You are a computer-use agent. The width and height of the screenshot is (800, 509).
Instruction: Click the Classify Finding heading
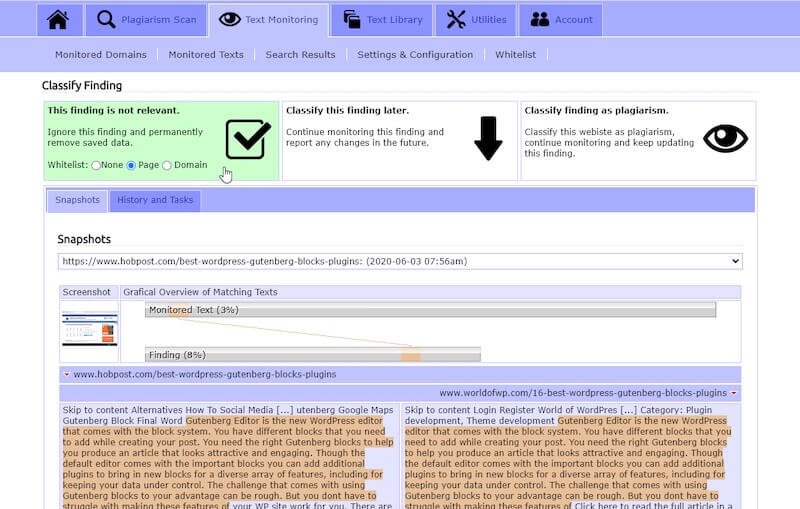[82, 86]
